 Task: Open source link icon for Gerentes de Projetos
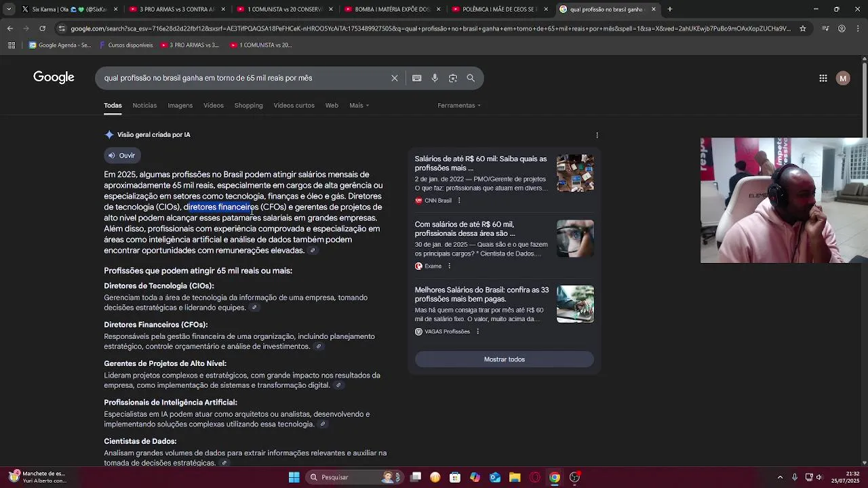pos(338,386)
